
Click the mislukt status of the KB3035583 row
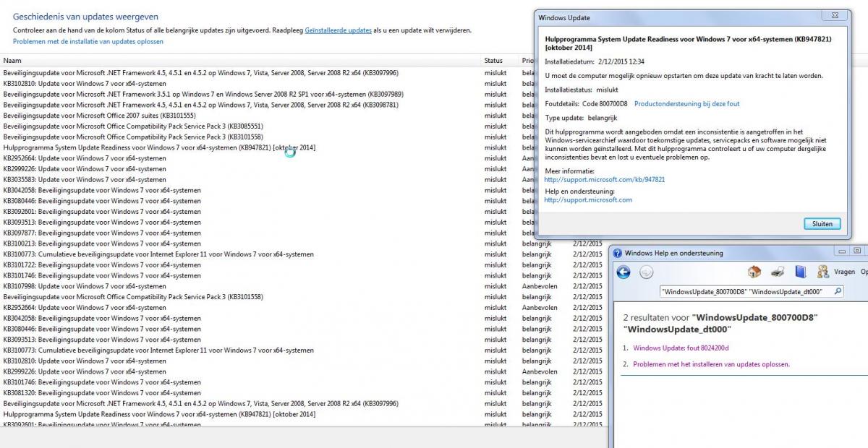(x=495, y=179)
